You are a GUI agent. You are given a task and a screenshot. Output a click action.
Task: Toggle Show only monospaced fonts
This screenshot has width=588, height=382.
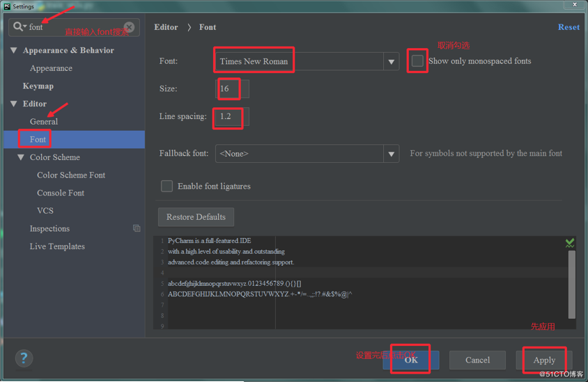417,61
